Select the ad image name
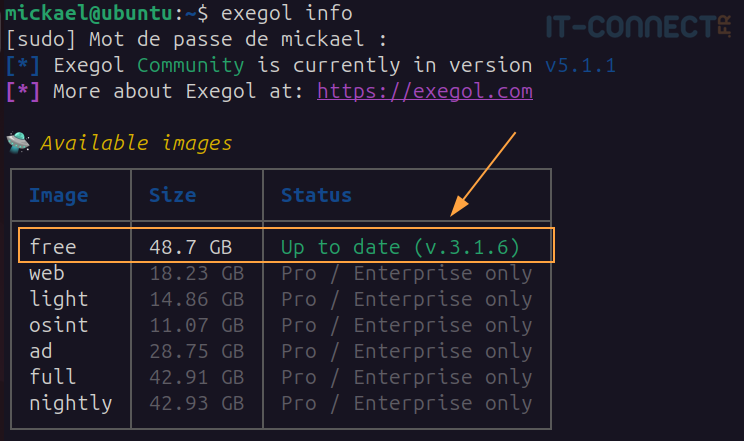The height and width of the screenshot is (441, 744). pos(41,351)
